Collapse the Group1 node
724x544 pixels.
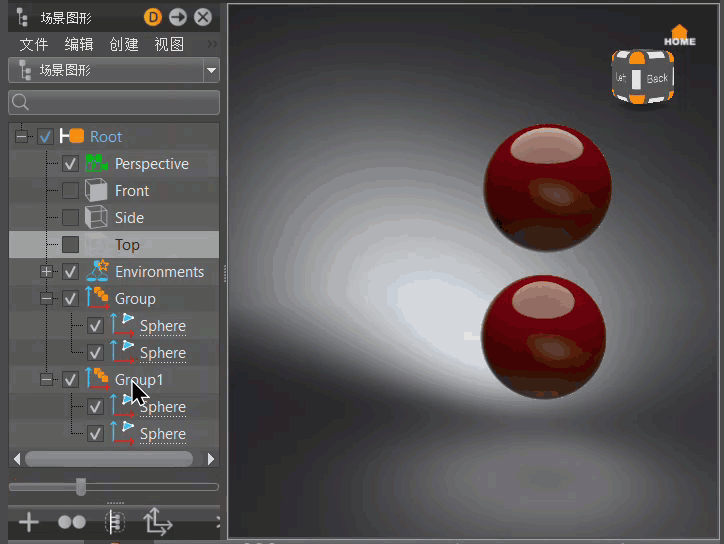tap(46, 380)
